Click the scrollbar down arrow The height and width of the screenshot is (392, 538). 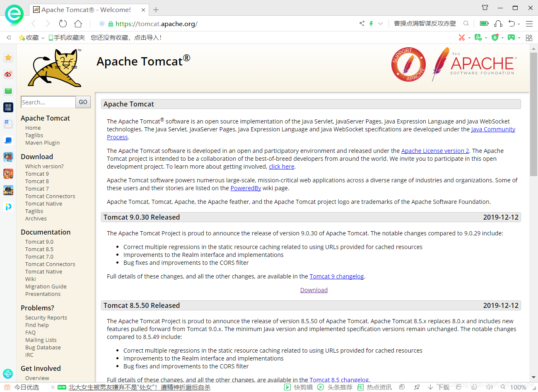click(533, 377)
